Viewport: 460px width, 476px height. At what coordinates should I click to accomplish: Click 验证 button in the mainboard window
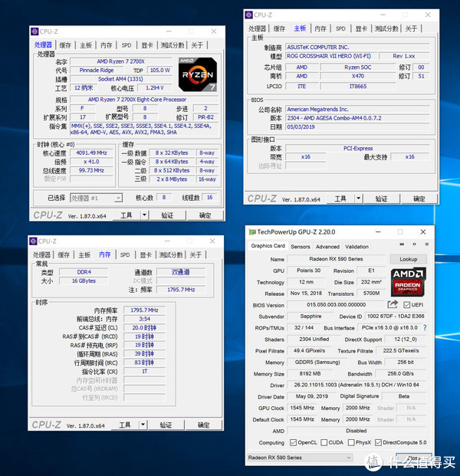tap(381, 199)
